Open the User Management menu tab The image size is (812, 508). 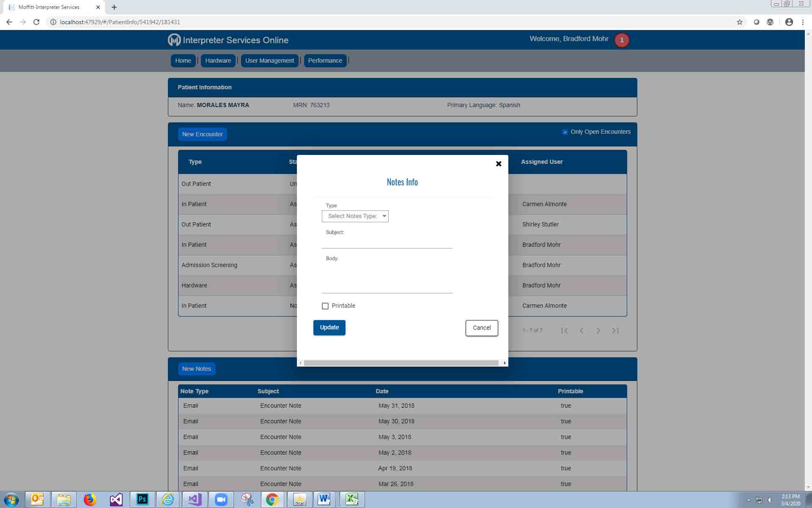click(269, 61)
